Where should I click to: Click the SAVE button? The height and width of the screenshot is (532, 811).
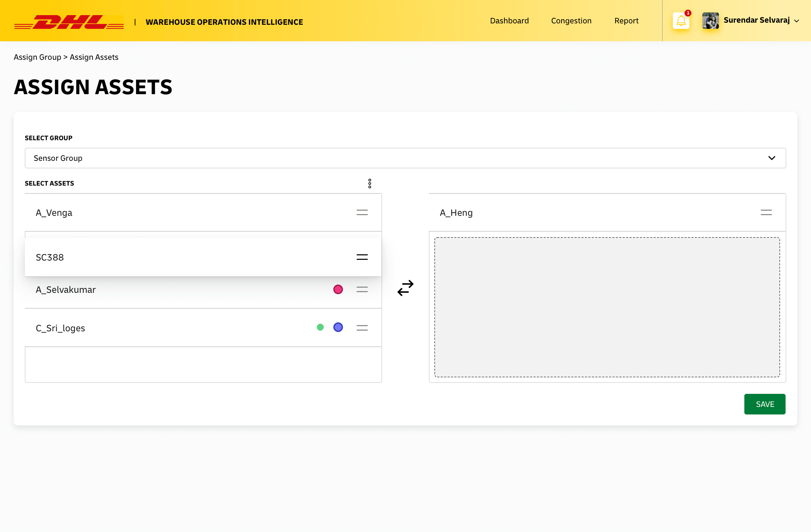[765, 404]
